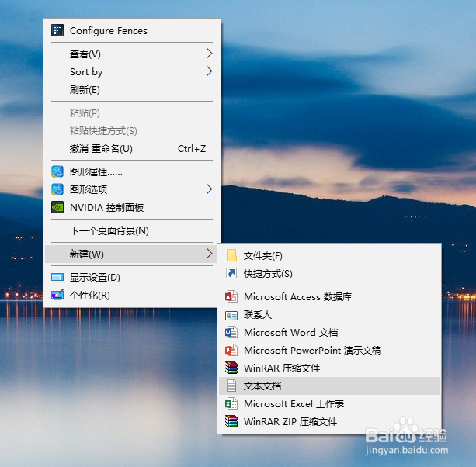This screenshot has width=476, height=467.
Task: Click the shortcut arrow icon
Action: tap(231, 273)
